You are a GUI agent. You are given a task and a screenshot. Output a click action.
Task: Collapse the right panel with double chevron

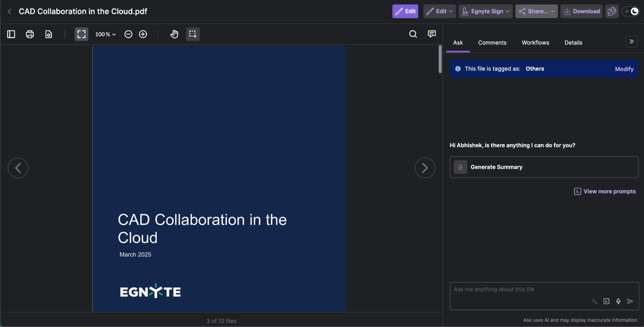coord(631,42)
